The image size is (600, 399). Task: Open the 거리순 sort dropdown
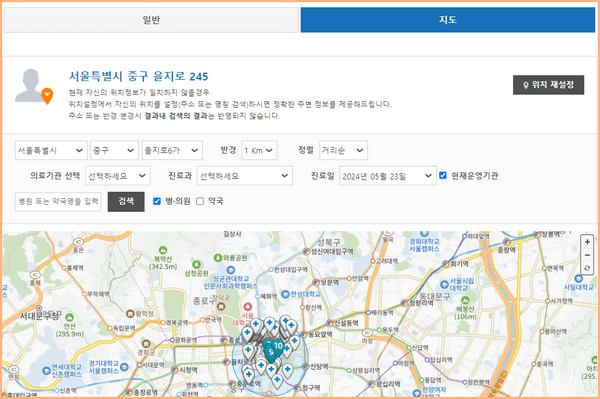point(343,150)
